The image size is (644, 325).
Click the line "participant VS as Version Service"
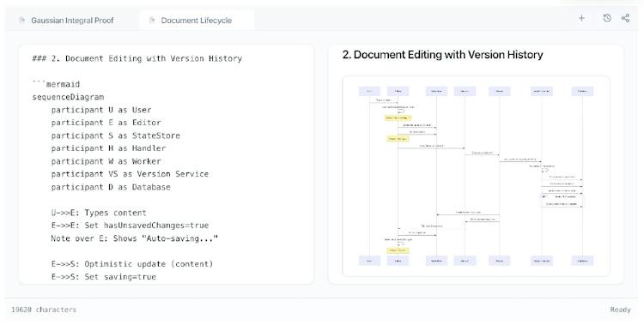tap(130, 174)
